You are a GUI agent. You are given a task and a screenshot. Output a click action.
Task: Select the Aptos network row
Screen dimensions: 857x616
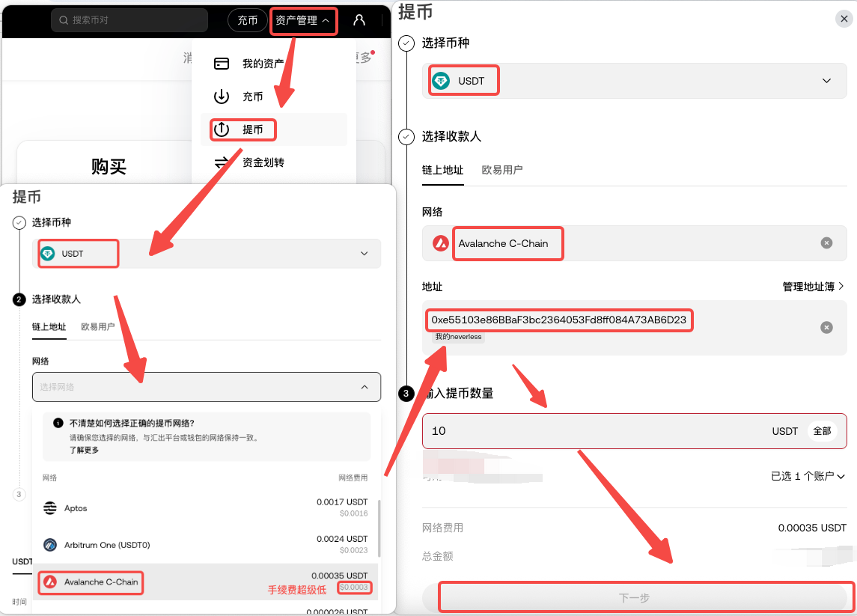click(x=205, y=507)
